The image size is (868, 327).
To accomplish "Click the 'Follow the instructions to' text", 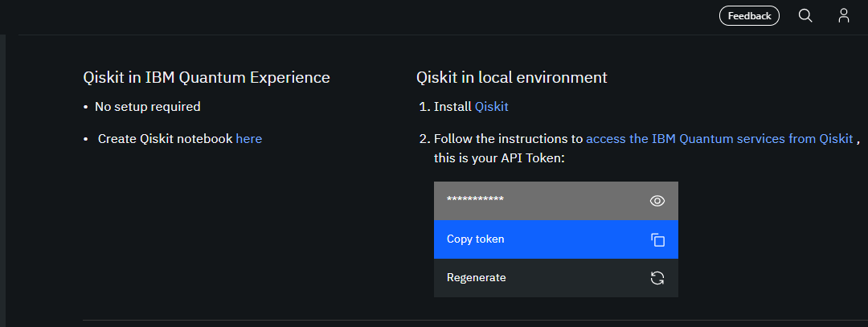I will pos(508,138).
